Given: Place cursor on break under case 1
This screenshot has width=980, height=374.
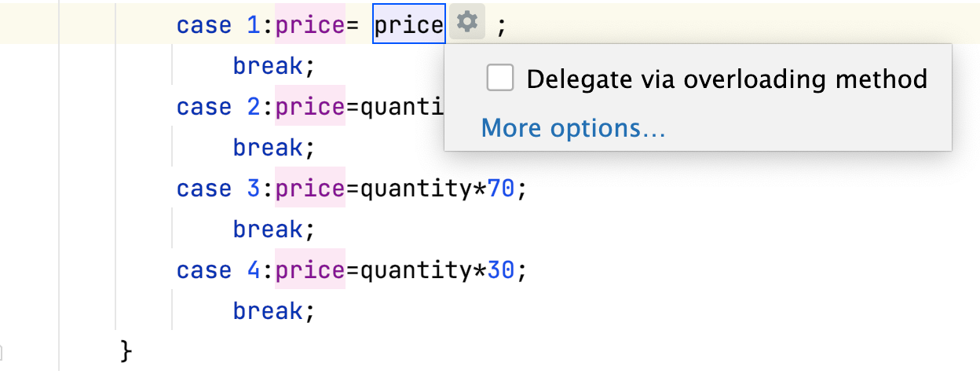Looking at the screenshot, I should click(x=268, y=66).
